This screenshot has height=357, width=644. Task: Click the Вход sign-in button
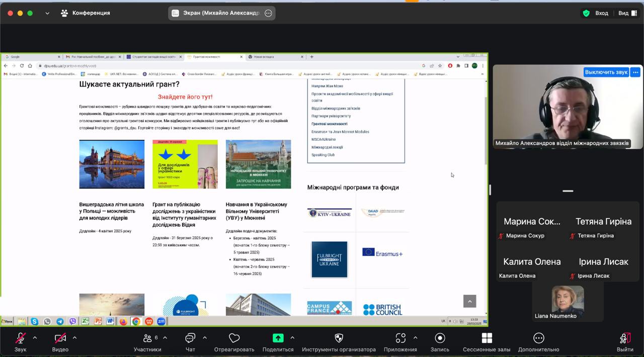pyautogui.click(x=602, y=13)
